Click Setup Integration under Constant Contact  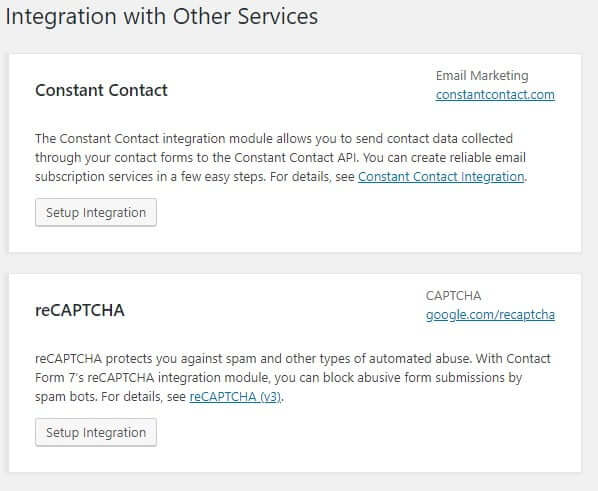tap(96, 212)
